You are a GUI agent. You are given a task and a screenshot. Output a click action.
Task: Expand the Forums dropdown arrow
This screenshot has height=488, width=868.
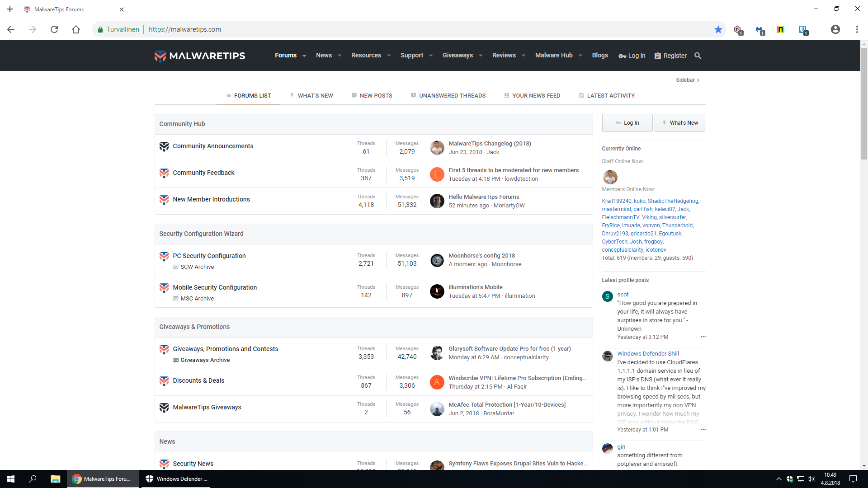pyautogui.click(x=304, y=56)
